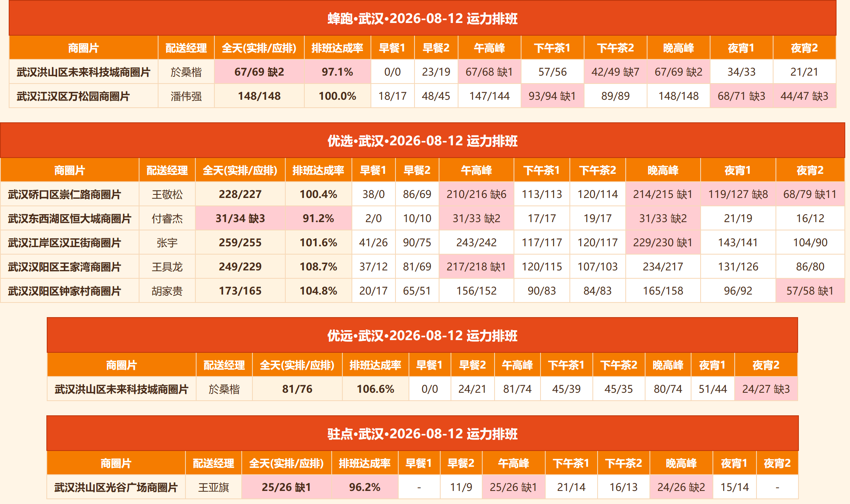Click the 68/71 缺3 夜宵1 cell

(741, 96)
